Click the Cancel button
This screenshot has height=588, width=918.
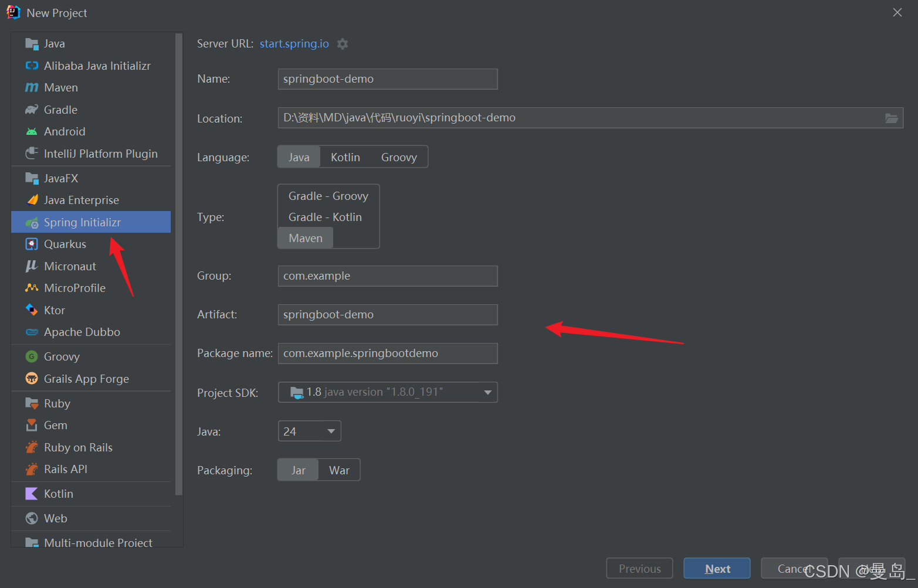coord(794,569)
